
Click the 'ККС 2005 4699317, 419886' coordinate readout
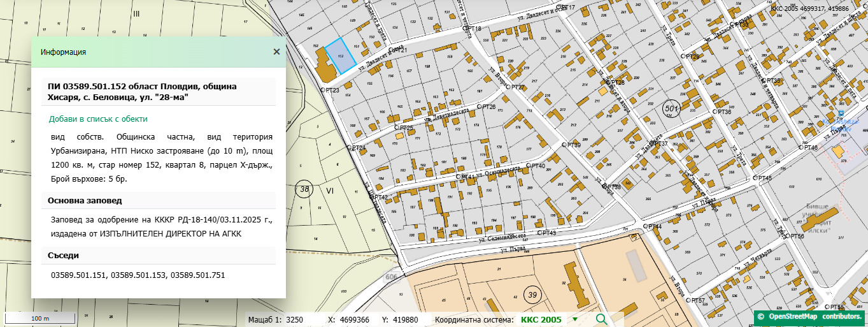pos(809,9)
